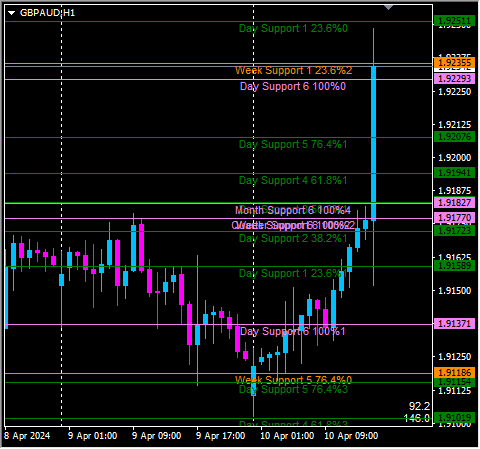Viewport: 480px width, 449px height.
Task: Click the green 1.92076 price label
Action: coord(454,137)
